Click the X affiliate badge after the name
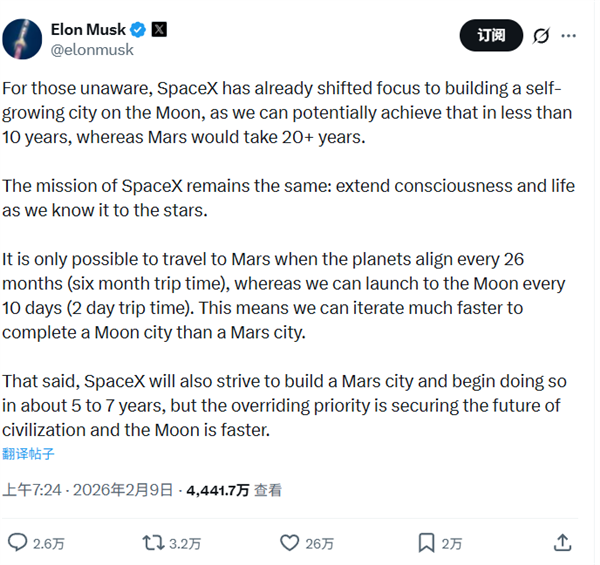 [x=159, y=28]
